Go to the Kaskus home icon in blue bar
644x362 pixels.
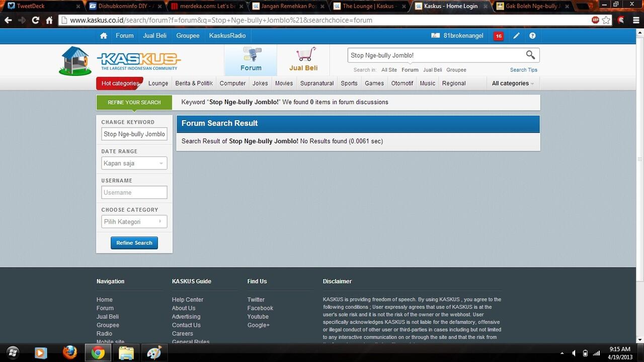(104, 36)
